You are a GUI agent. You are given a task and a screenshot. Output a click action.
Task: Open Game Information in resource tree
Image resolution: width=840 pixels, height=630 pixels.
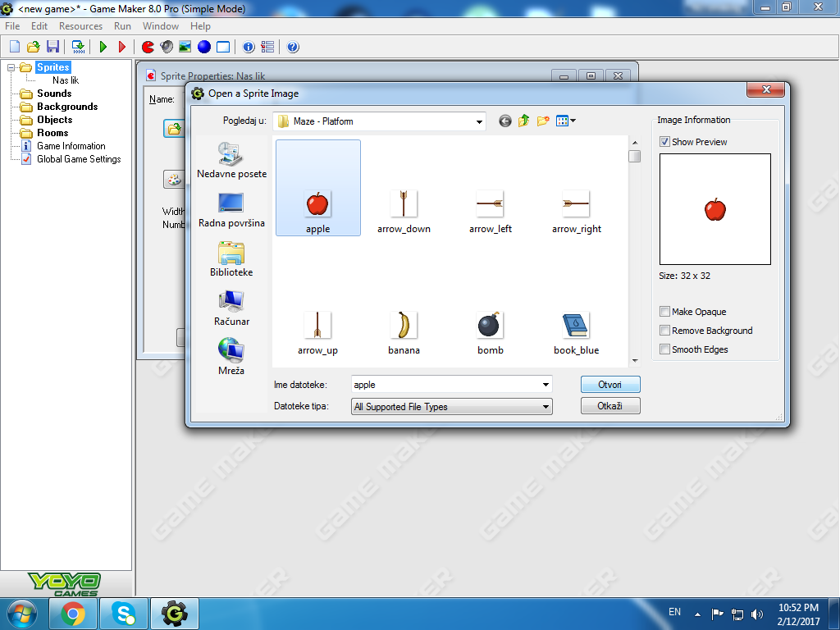[71, 146]
